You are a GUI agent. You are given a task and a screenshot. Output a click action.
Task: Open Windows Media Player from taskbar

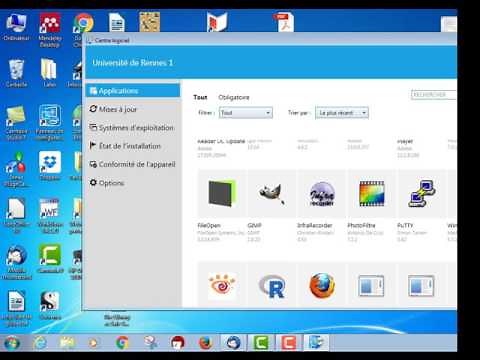94,343
